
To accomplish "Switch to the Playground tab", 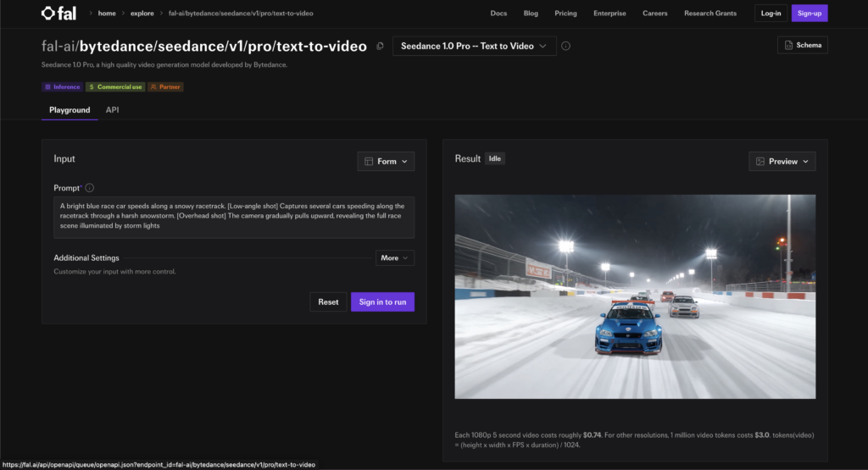I will pos(70,110).
